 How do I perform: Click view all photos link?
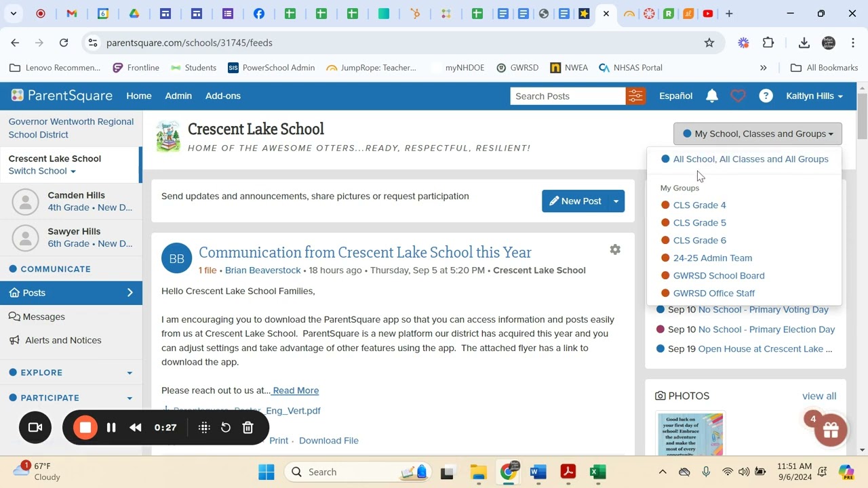tap(819, 396)
